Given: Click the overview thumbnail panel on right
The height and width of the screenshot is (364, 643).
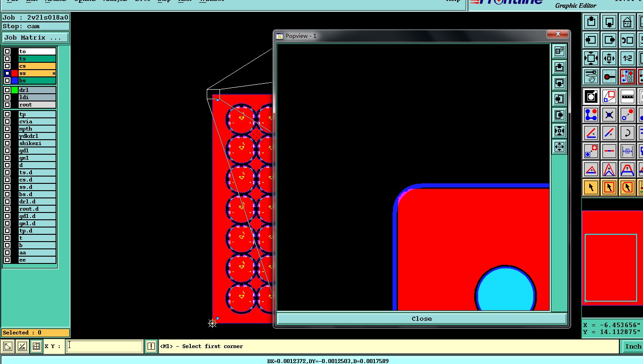Looking at the screenshot, I should point(612,258).
